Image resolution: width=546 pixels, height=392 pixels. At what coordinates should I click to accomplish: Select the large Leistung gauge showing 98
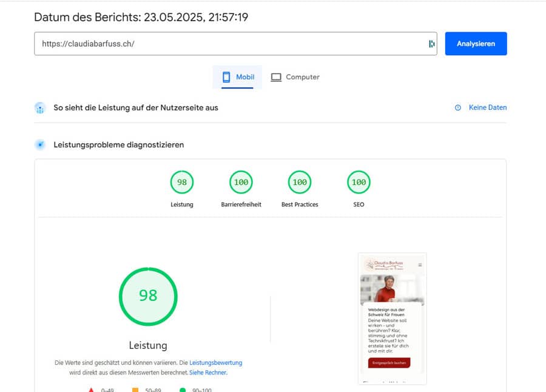147,296
